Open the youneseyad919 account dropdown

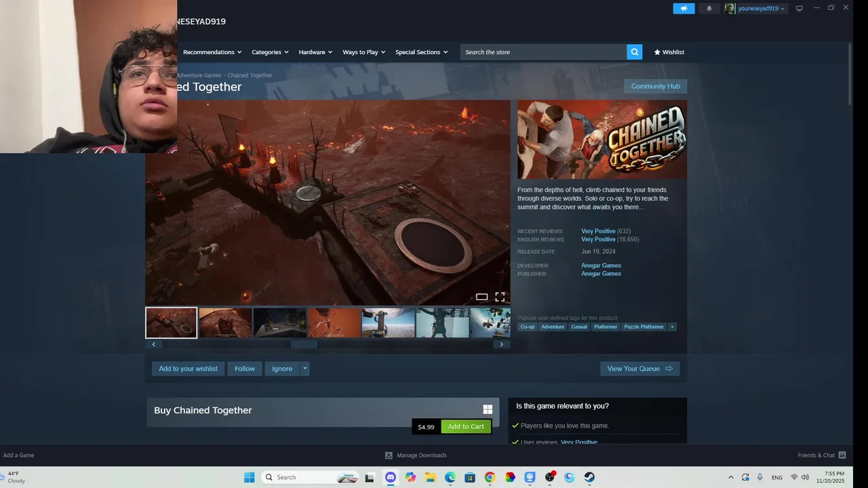[x=762, y=8]
